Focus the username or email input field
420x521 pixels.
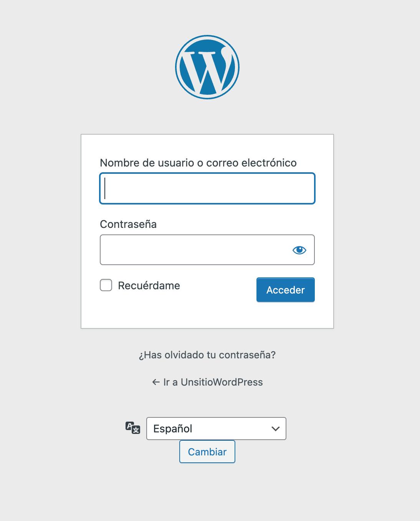click(207, 188)
